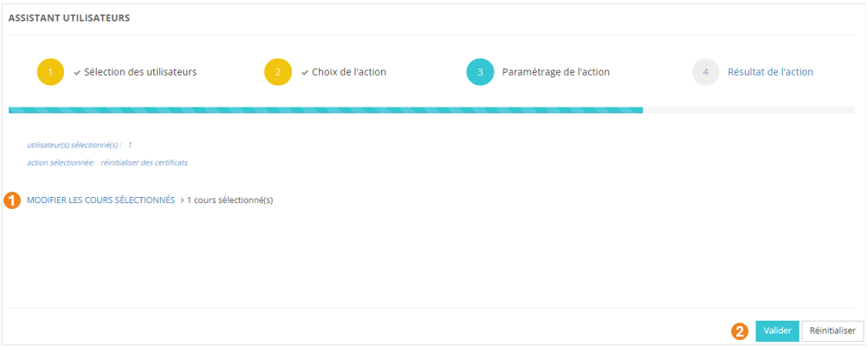This screenshot has width=868, height=347.
Task: Click the teal wizard progress bar
Action: (x=325, y=110)
